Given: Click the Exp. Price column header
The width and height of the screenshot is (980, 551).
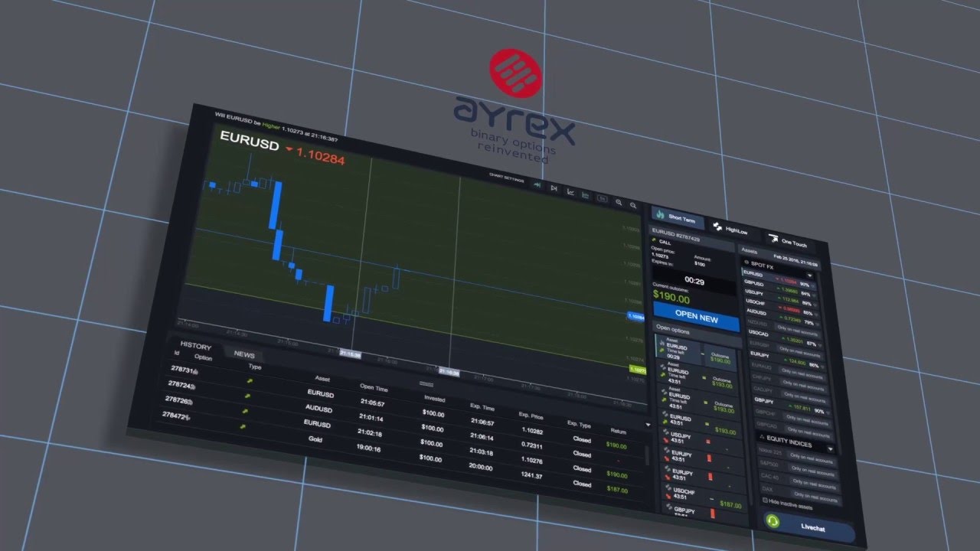Looking at the screenshot, I should coord(530,414).
